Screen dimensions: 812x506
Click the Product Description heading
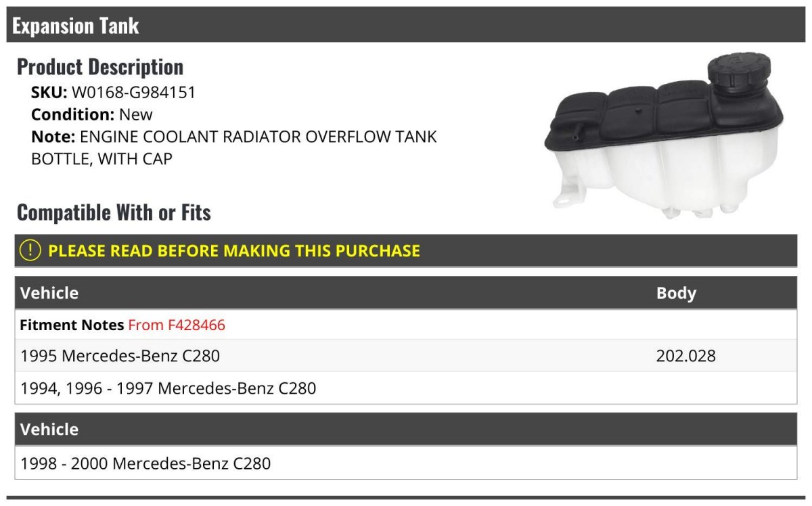click(100, 67)
